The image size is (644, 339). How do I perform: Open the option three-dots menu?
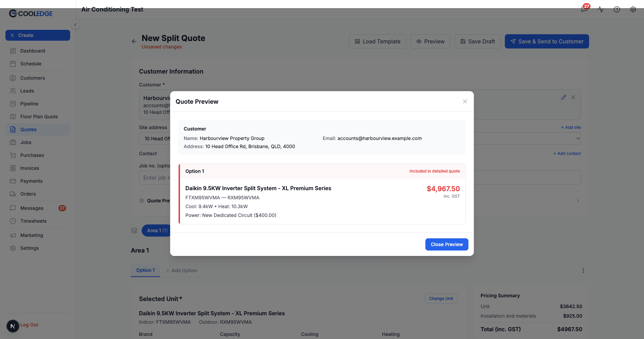(x=583, y=271)
